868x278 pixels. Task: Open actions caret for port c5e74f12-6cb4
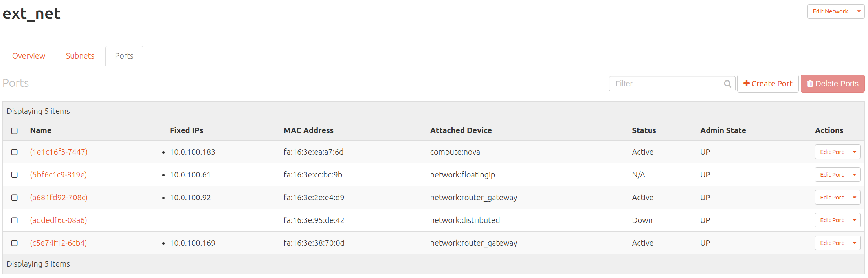(x=855, y=243)
